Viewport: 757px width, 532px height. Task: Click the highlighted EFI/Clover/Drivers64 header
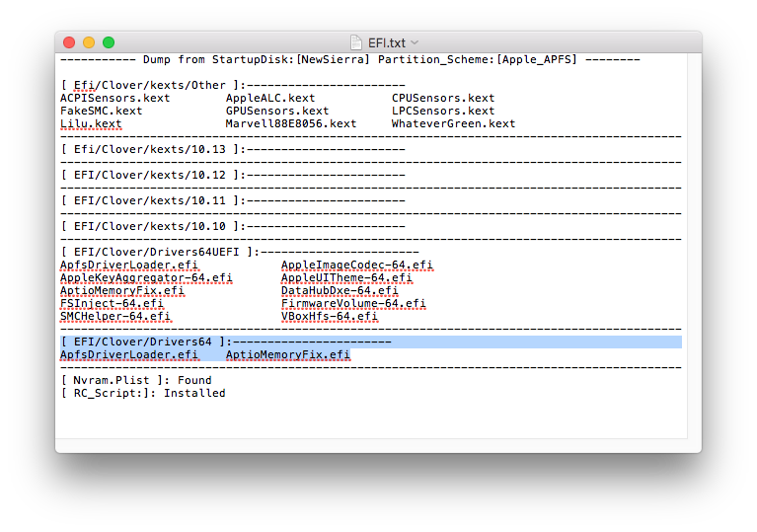(226, 342)
